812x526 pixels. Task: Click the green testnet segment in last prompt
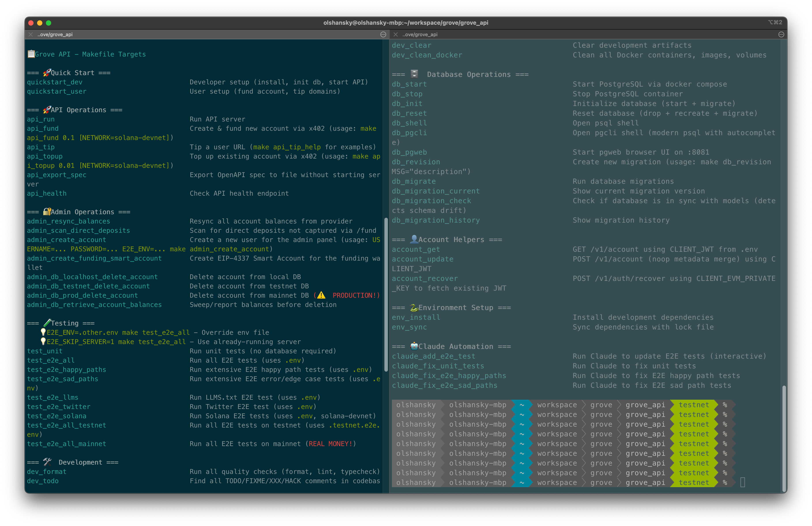point(694,482)
